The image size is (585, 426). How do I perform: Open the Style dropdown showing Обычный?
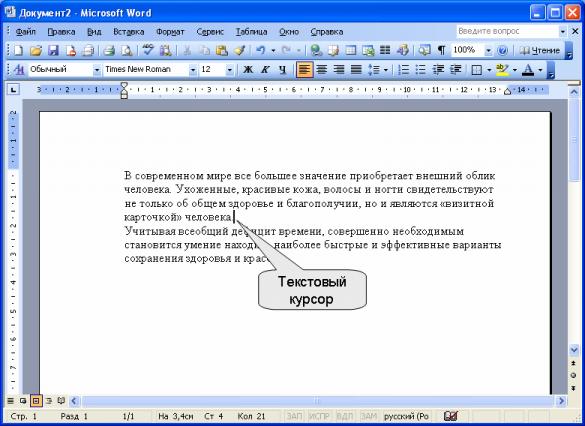tap(97, 70)
